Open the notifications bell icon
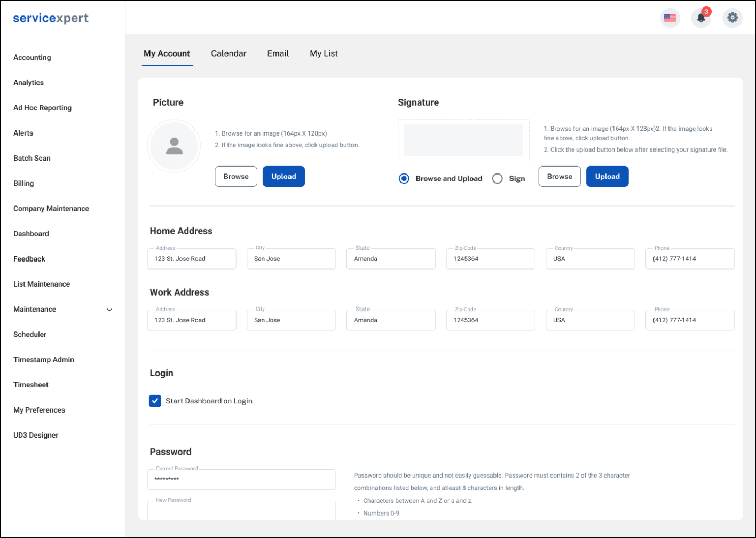Image resolution: width=756 pixels, height=538 pixels. point(701,18)
